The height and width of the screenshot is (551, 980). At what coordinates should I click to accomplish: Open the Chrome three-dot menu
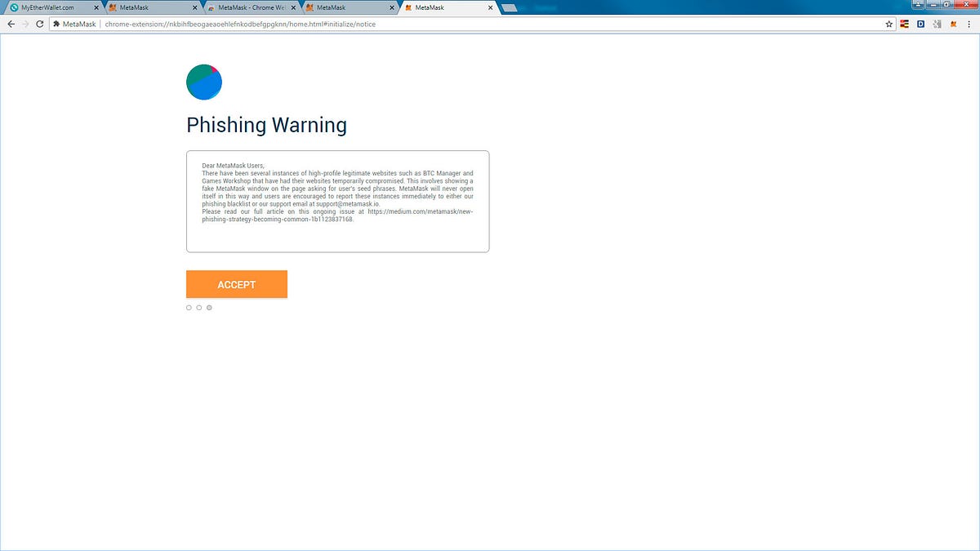(970, 24)
